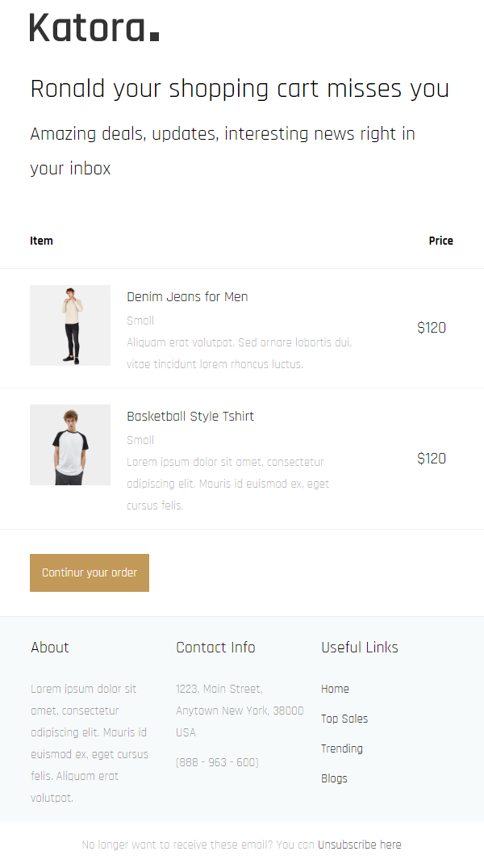484x868 pixels.
Task: Click the Denim Jeans for Men title
Action: coord(187,297)
